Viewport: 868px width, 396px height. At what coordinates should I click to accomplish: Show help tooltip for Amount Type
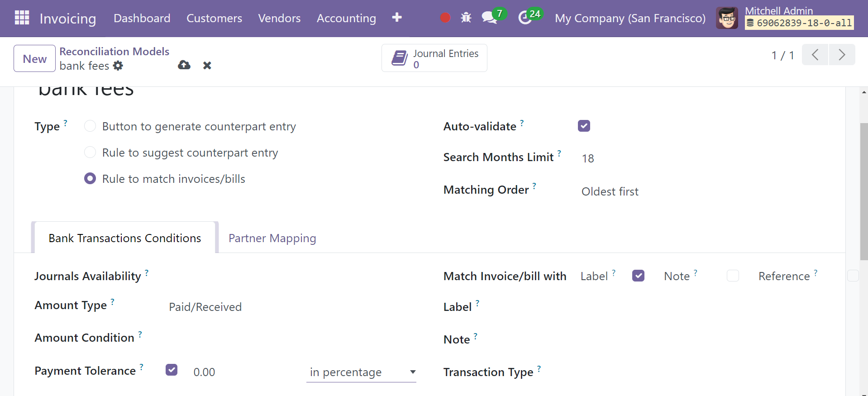tap(112, 301)
